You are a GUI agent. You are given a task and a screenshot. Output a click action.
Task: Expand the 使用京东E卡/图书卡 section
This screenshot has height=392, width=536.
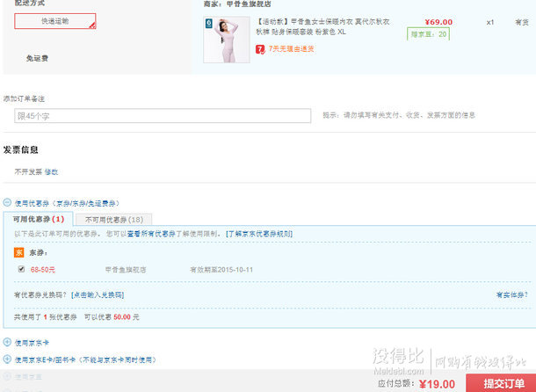[x=7, y=359]
